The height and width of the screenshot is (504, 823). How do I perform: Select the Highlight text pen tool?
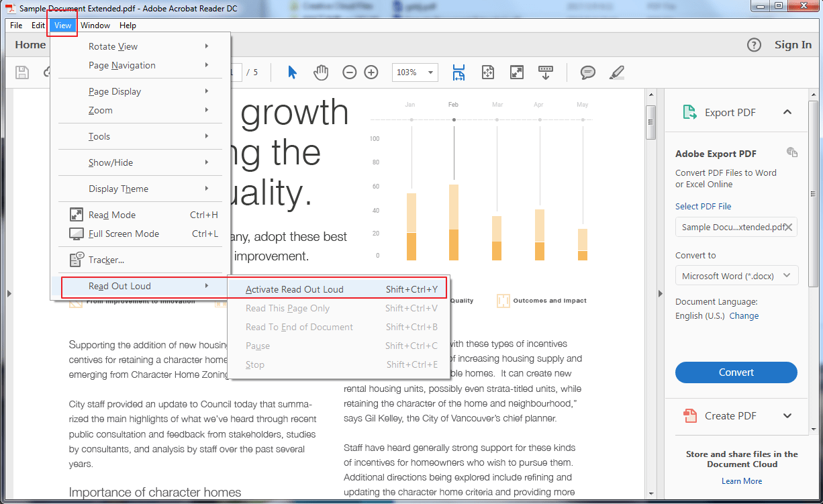617,72
